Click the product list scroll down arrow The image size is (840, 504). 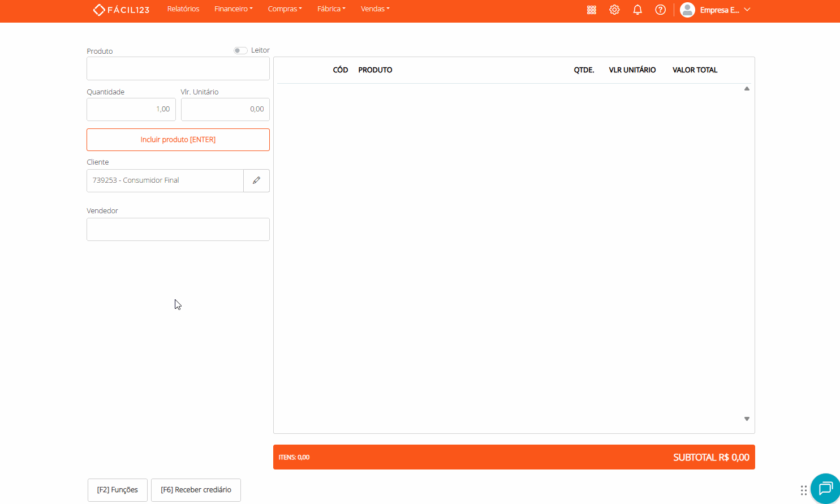pos(747,419)
